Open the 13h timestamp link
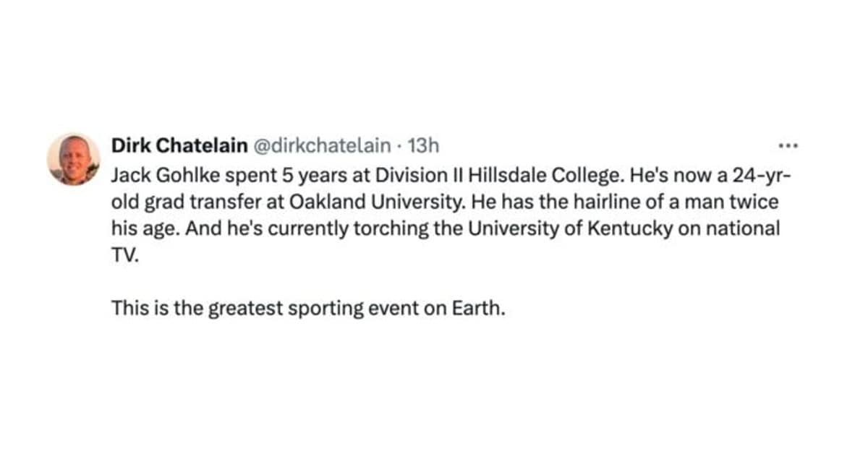 pos(423,146)
